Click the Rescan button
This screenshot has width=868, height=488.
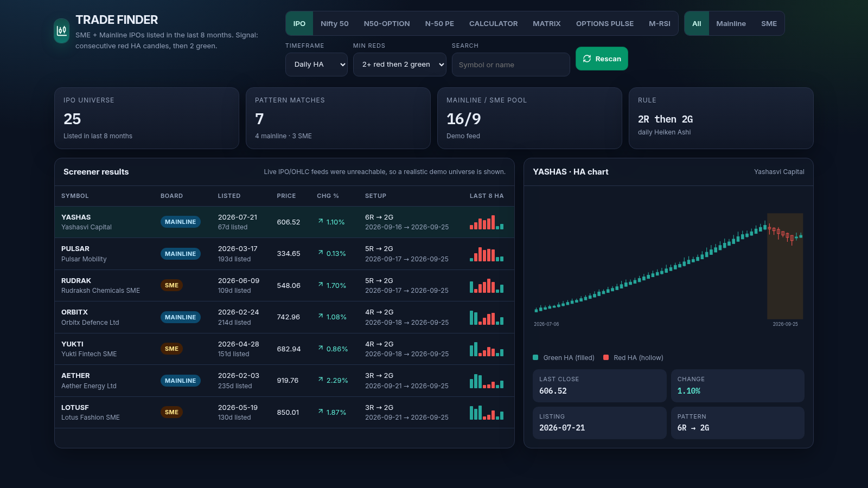point(602,59)
